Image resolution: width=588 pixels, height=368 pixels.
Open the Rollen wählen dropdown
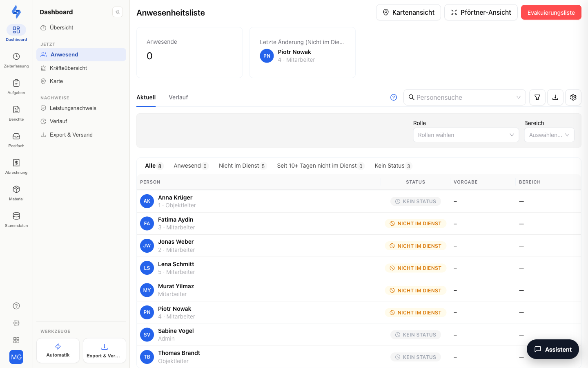coord(466,135)
